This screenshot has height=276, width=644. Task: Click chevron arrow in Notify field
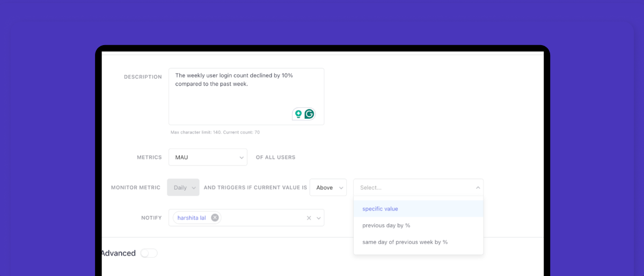pos(319,218)
